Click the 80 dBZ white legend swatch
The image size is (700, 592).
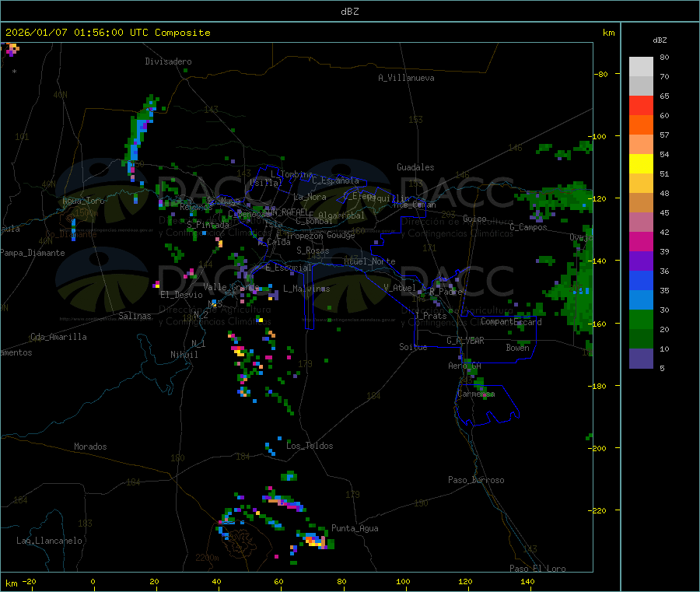pos(641,67)
